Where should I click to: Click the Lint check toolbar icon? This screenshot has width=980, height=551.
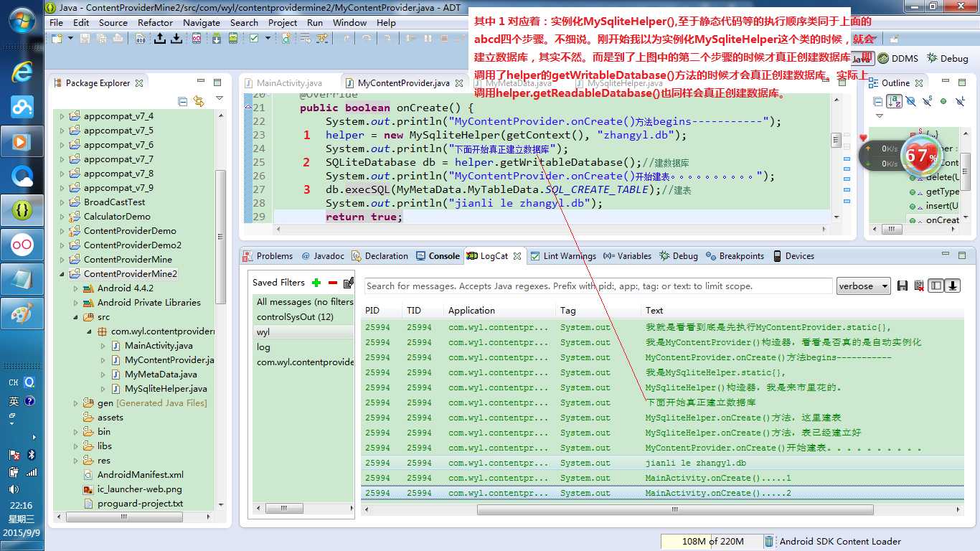(x=253, y=38)
